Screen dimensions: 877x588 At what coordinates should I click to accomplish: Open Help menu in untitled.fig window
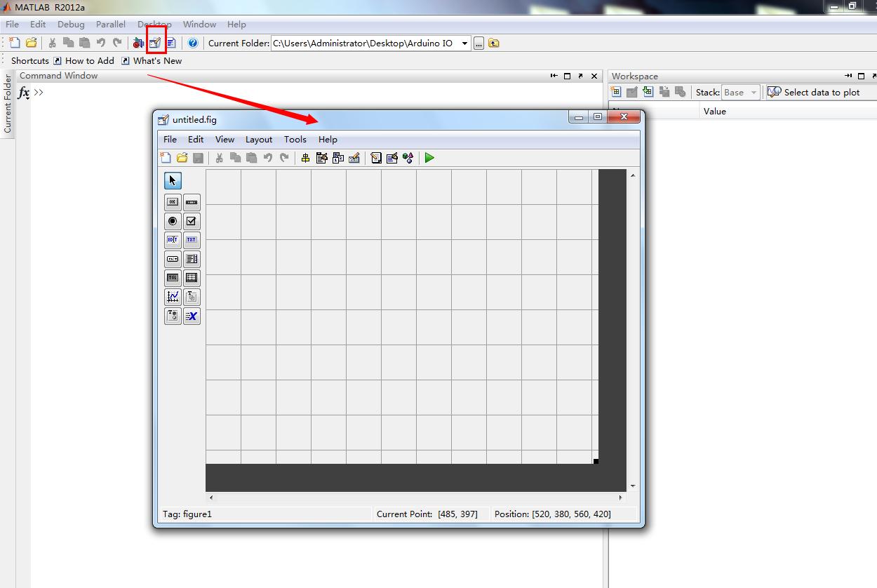point(328,139)
